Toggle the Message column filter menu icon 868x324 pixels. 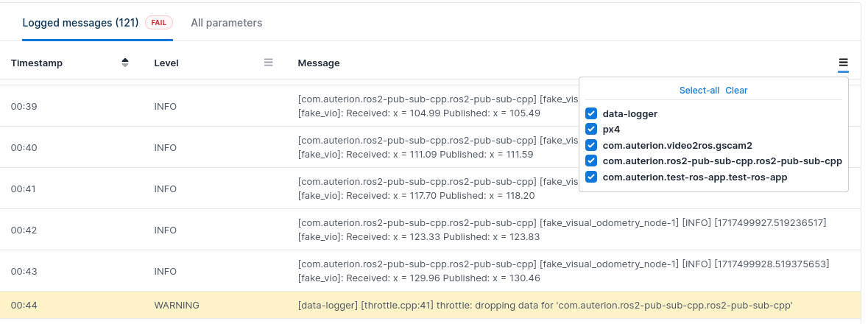pyautogui.click(x=843, y=63)
